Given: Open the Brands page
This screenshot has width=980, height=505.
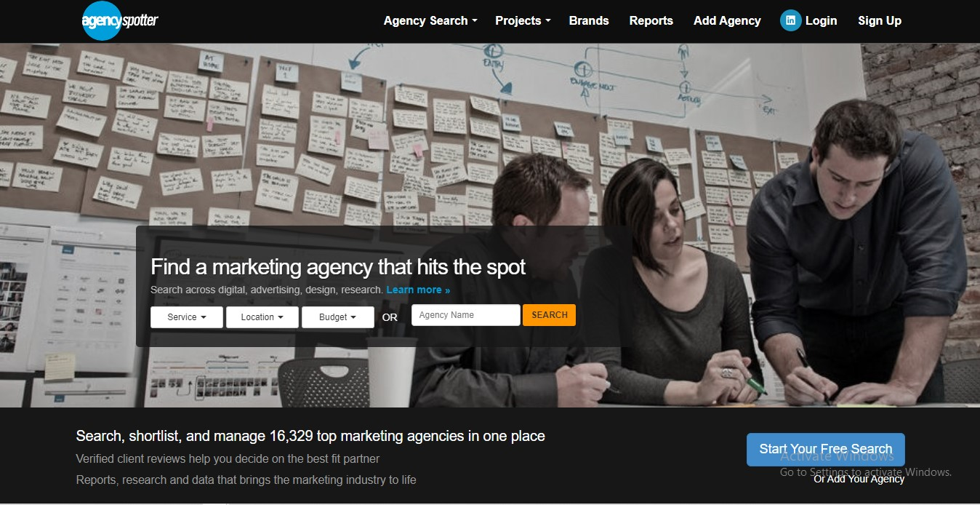Looking at the screenshot, I should 589,20.
